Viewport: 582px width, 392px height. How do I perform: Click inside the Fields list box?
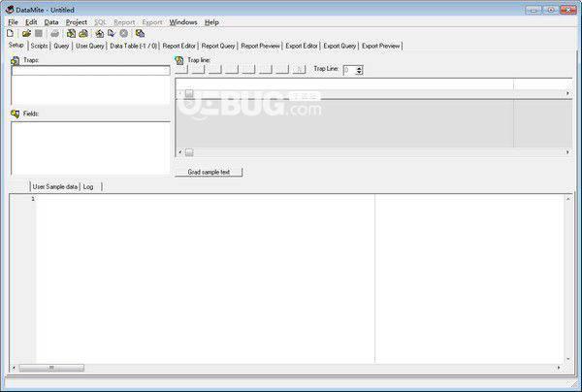coord(90,148)
